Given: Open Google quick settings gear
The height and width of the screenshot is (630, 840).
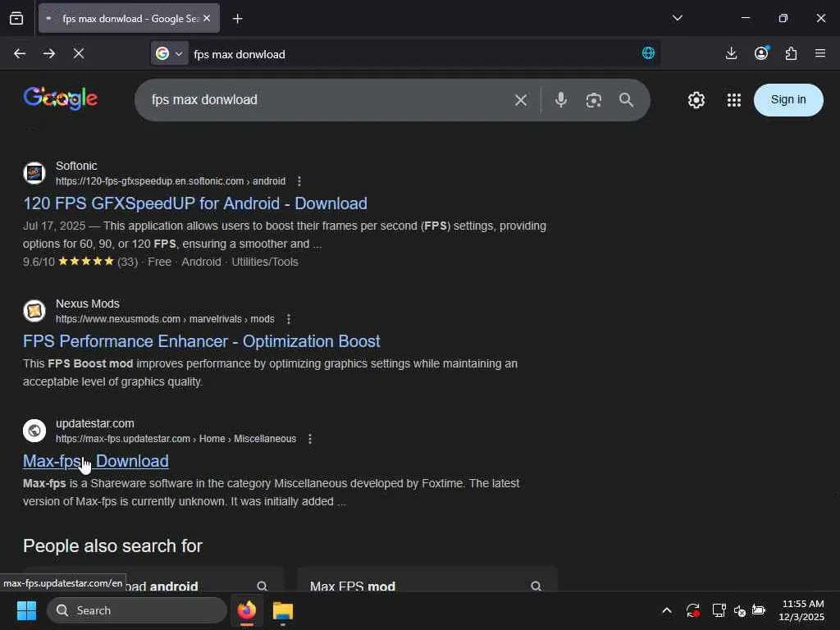Looking at the screenshot, I should 696,100.
